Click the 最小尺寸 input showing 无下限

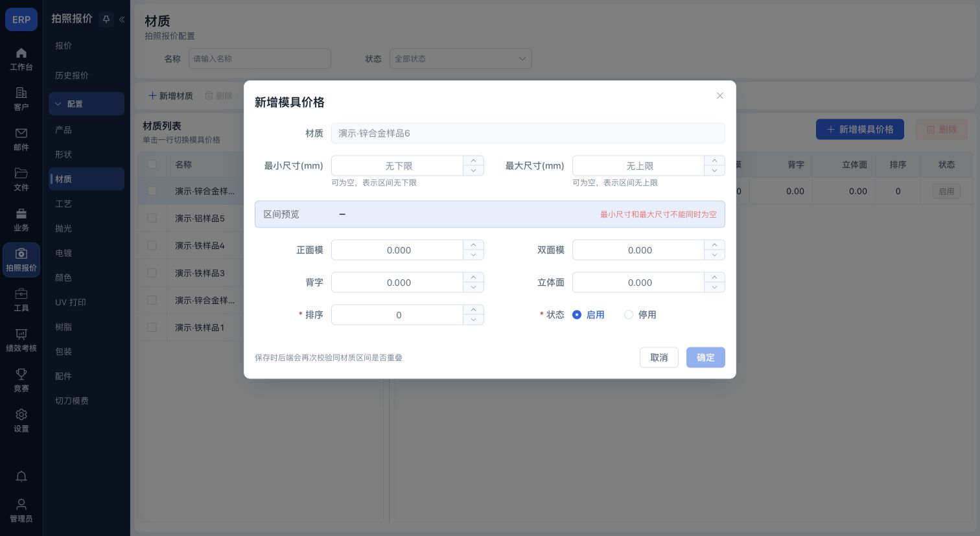(x=397, y=166)
